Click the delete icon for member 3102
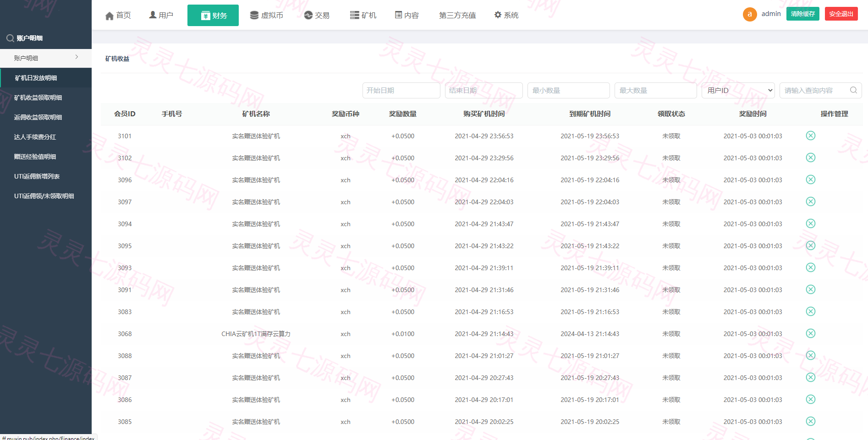Image resolution: width=868 pixels, height=440 pixels. click(810, 158)
